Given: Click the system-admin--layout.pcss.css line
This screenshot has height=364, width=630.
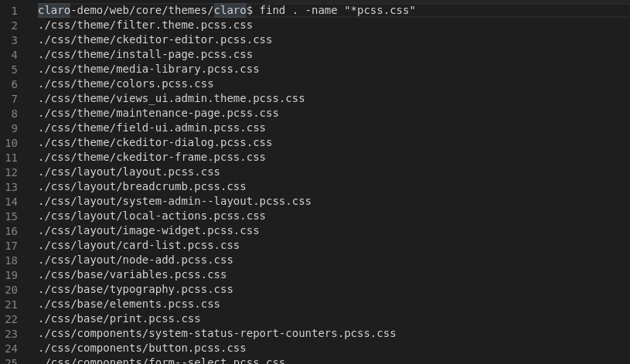Looking at the screenshot, I should tap(174, 201).
